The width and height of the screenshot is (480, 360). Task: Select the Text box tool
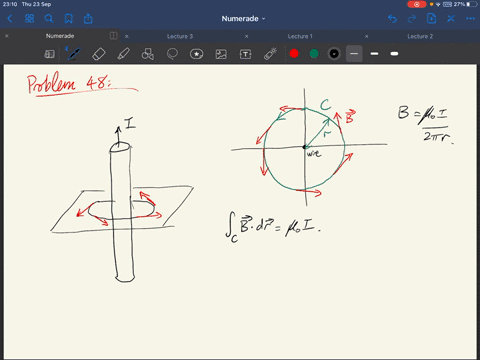pos(246,54)
